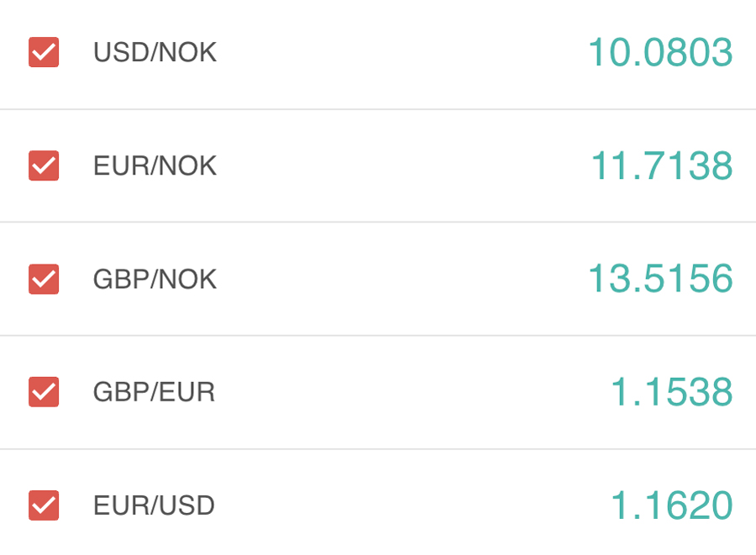Toggle the EUR/NOK checkbox off
Image resolution: width=756 pixels, height=555 pixels.
44,165
